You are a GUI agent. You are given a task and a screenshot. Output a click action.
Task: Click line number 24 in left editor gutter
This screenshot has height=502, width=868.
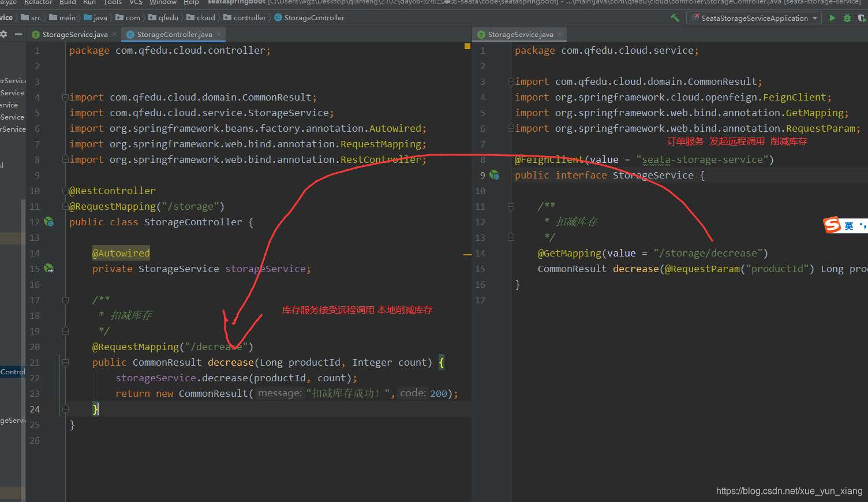pos(35,409)
